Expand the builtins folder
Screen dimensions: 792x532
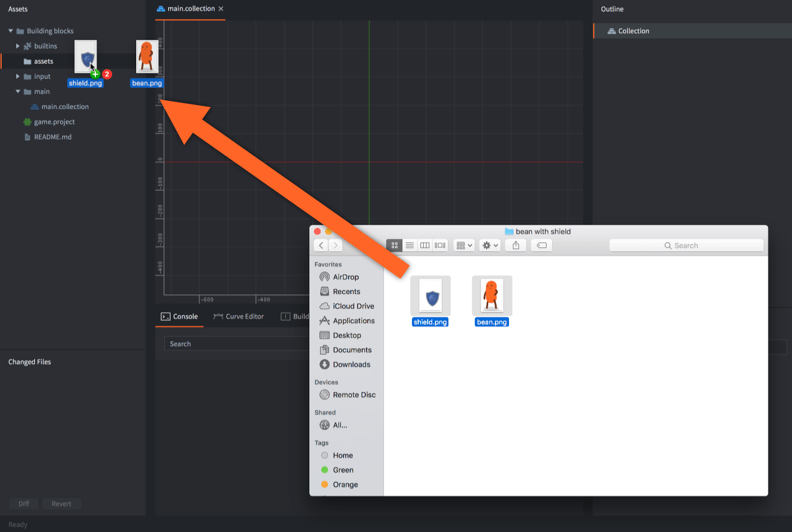(18, 46)
